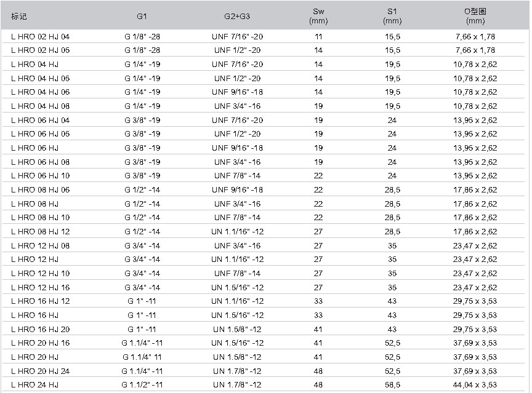Click the L HRO 06 HJ 10 entry
Screen dimensions: 532x393
41,175
